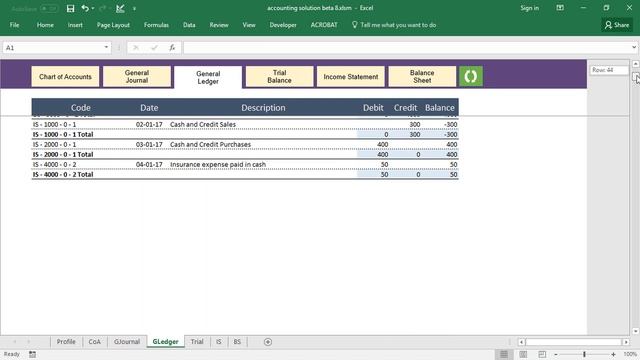
Task: Select the 03-01-17 date cell
Action: pyautogui.click(x=149, y=144)
